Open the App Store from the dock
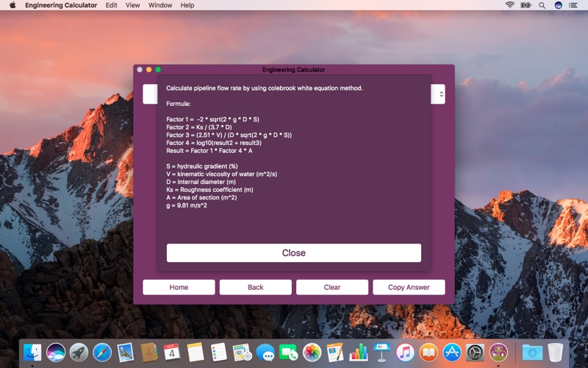 (x=451, y=353)
